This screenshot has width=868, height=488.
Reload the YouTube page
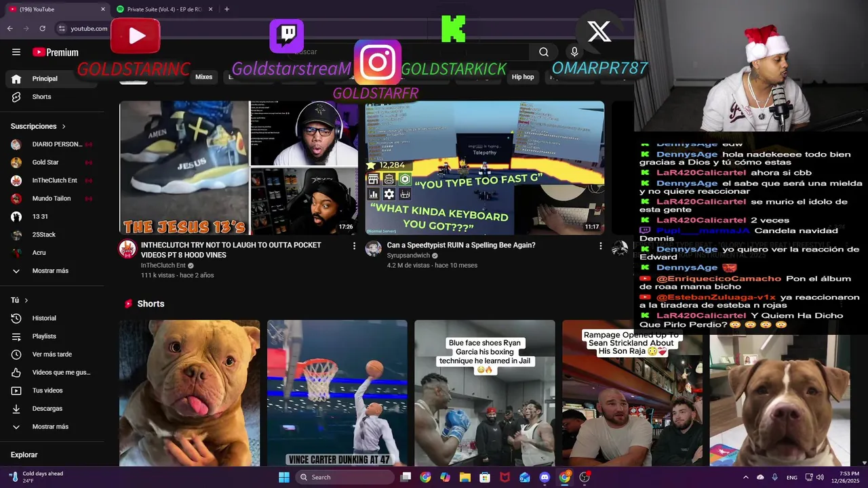(42, 28)
